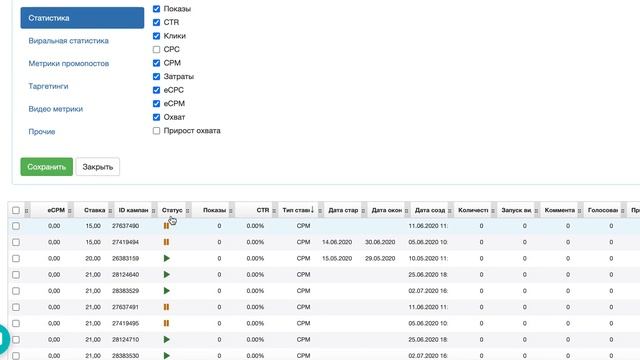Screen dimensions: 640x360
Task: Open the Статистика section
Action: [82, 18]
